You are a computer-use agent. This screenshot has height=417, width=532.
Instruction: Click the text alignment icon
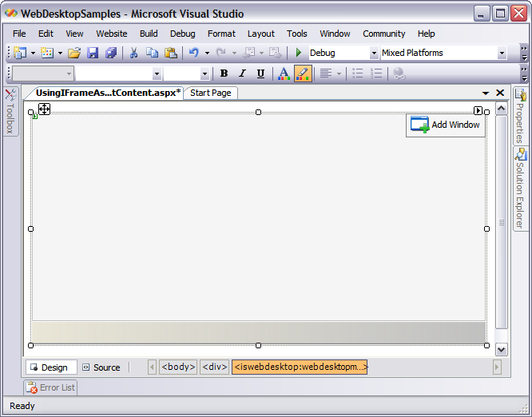coord(326,73)
